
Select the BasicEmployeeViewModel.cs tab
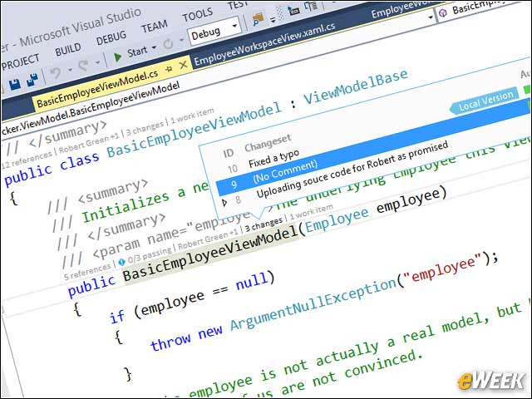pyautogui.click(x=97, y=88)
